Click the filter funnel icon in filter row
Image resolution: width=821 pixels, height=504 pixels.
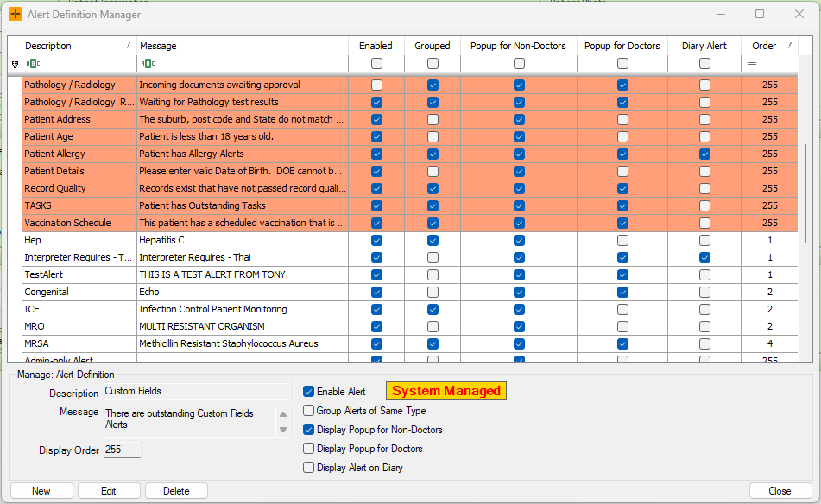(15, 64)
